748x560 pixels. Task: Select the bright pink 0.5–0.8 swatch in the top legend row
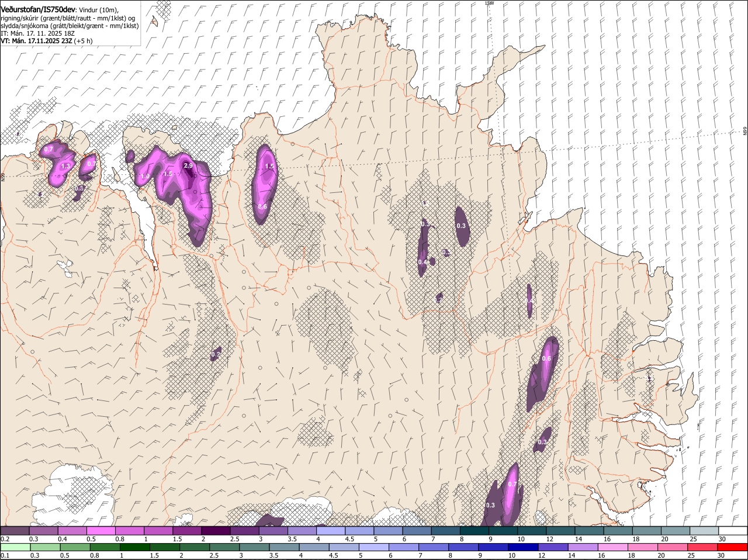(101, 531)
